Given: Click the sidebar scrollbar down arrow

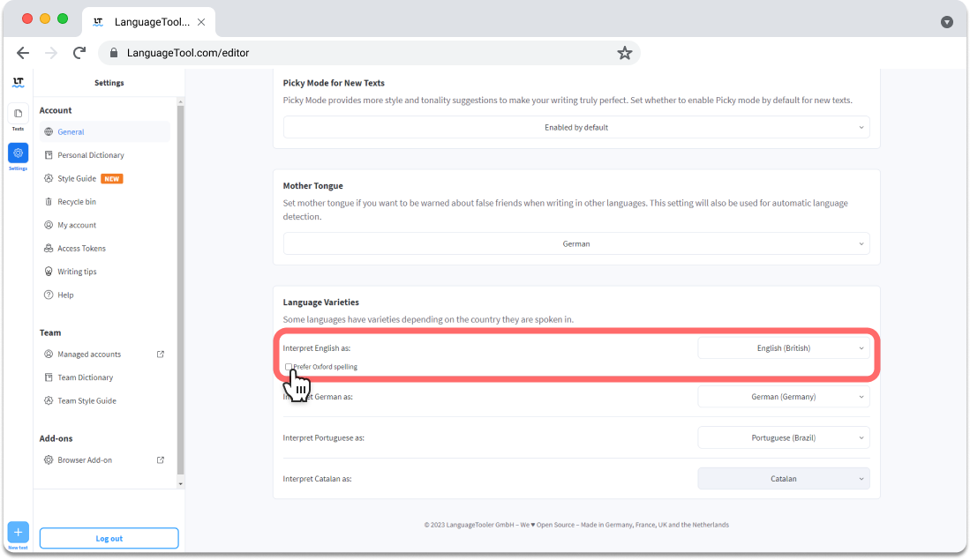Looking at the screenshot, I should pos(181,484).
